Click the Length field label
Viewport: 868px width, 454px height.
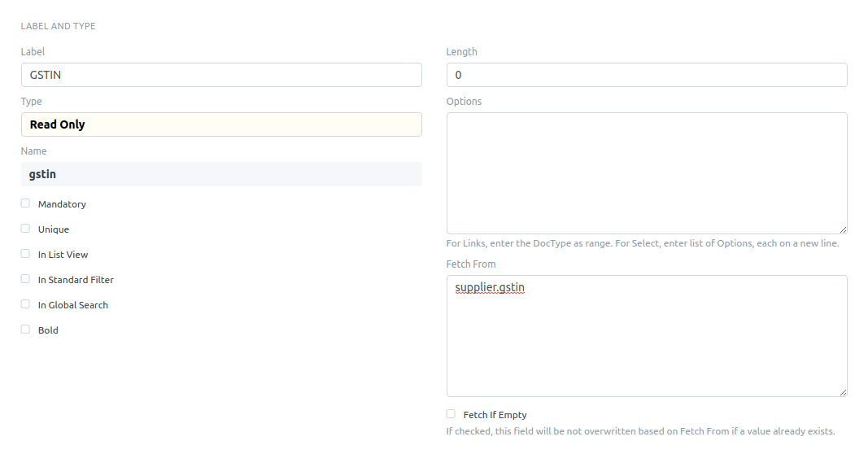pyautogui.click(x=461, y=52)
